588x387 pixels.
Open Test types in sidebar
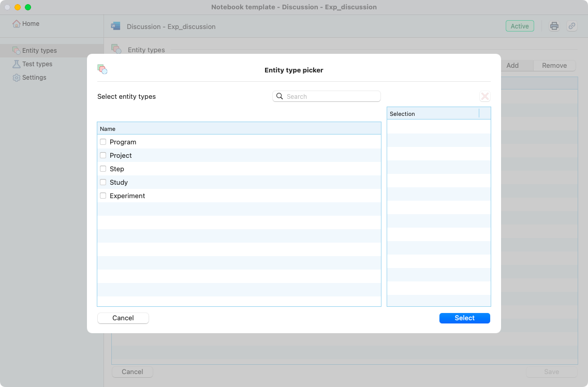(37, 64)
